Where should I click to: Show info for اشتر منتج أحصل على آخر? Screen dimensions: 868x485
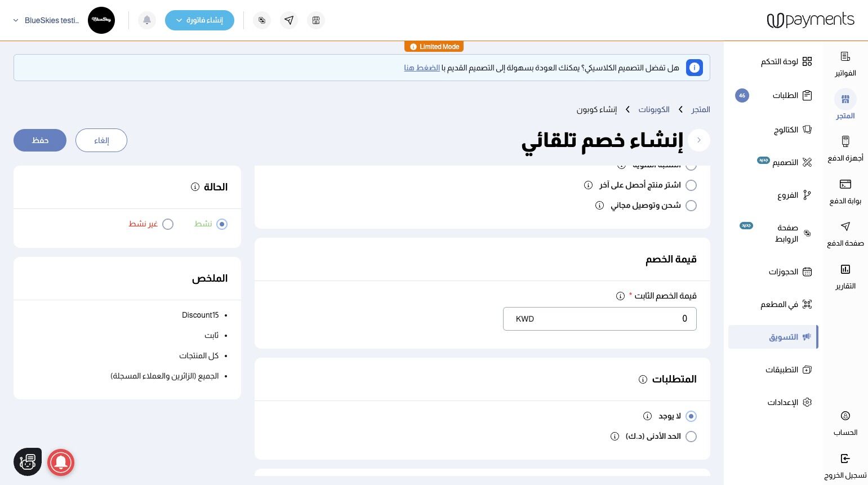coord(588,185)
